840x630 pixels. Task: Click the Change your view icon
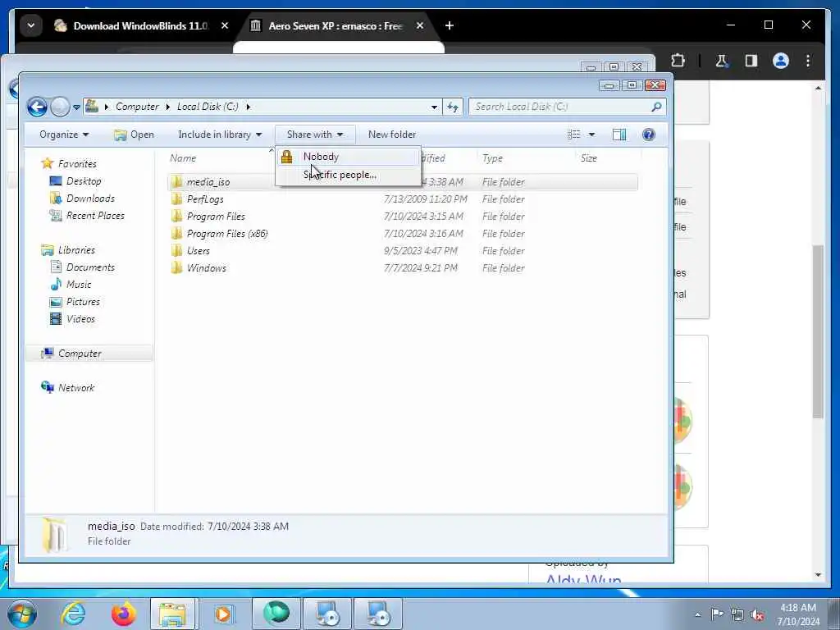[573, 135]
